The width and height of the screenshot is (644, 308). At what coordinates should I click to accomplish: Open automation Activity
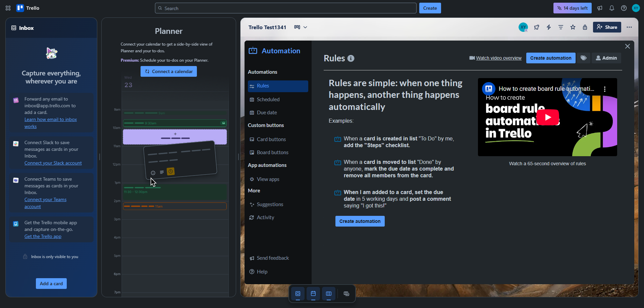[278, 218]
